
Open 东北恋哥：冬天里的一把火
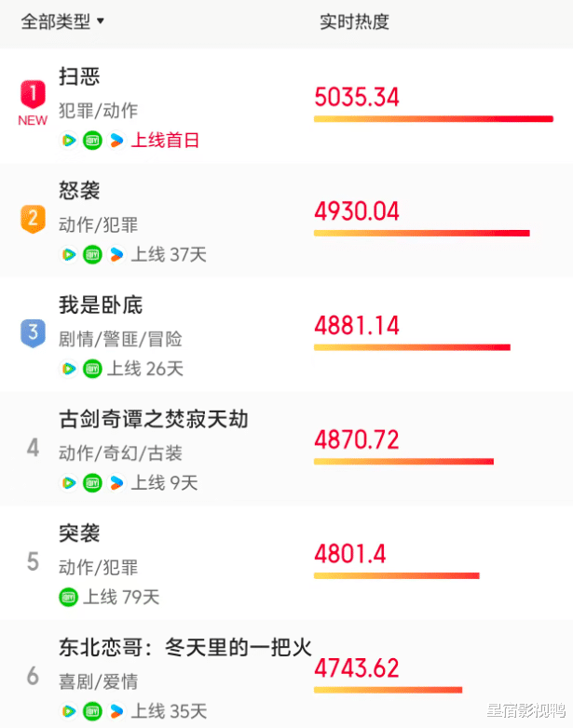point(184,648)
